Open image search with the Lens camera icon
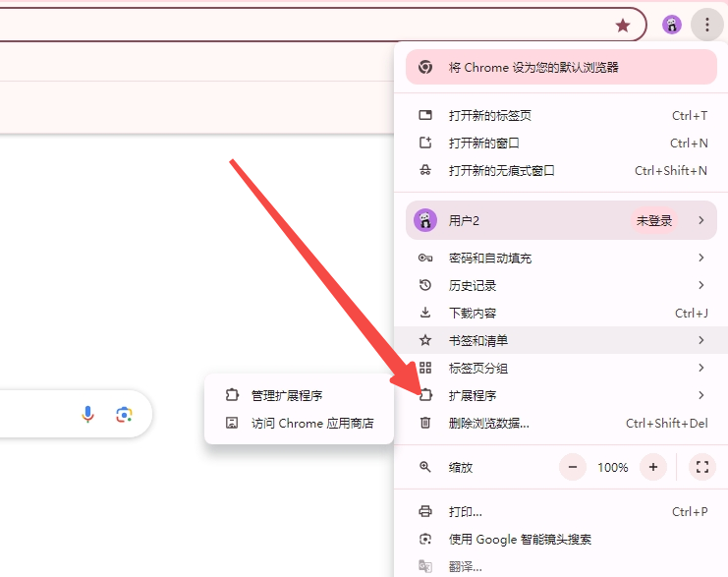 point(124,415)
